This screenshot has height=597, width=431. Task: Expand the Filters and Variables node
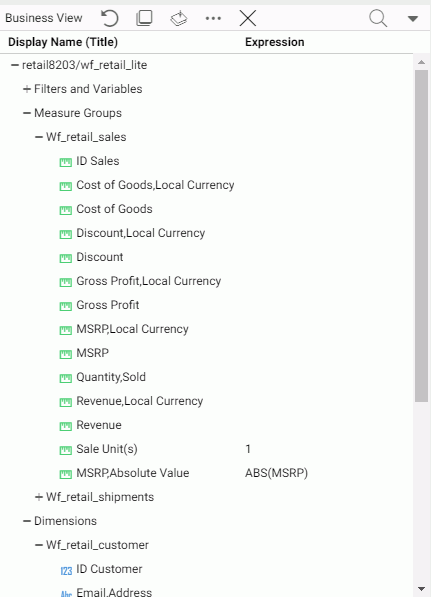27,89
